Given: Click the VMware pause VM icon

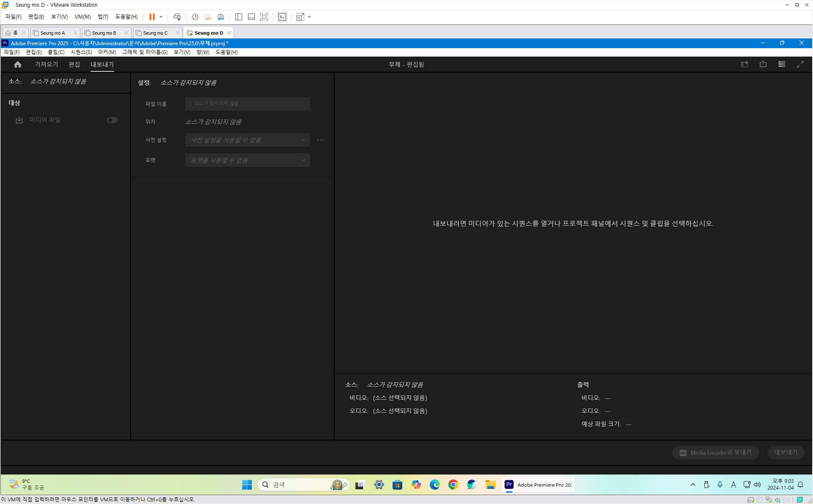Looking at the screenshot, I should pos(152,17).
